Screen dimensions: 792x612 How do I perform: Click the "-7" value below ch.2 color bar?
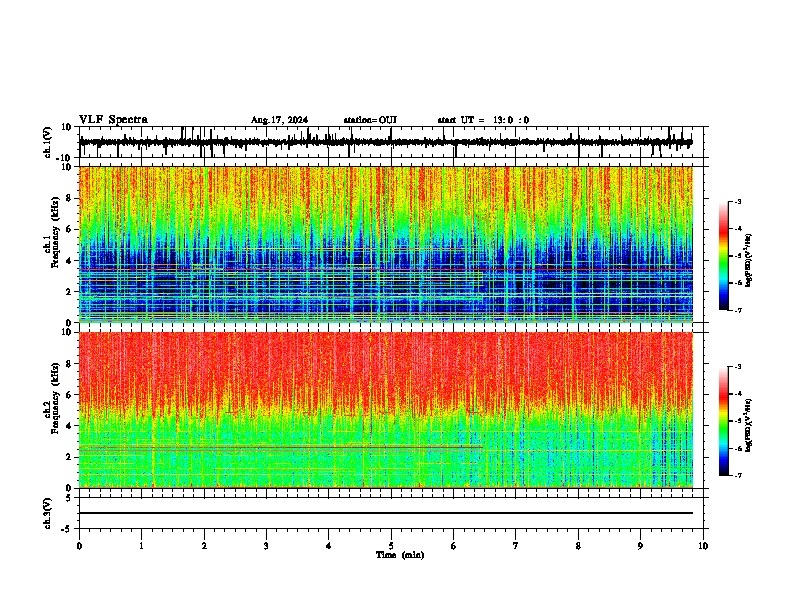tap(737, 475)
